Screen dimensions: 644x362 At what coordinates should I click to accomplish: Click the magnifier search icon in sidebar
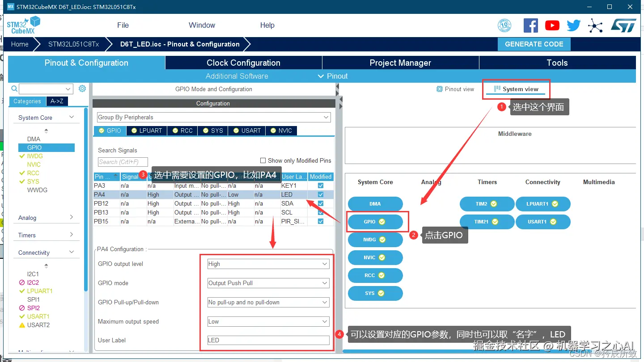point(14,88)
